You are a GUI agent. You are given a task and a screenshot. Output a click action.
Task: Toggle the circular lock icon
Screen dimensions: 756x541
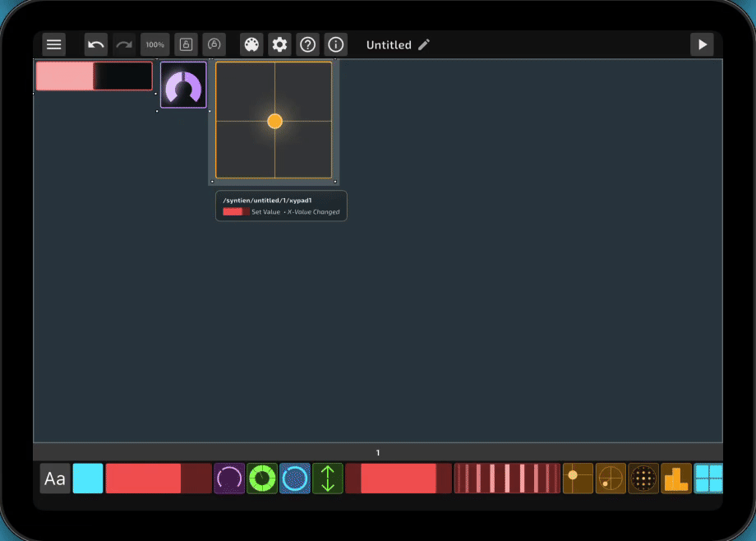tap(214, 45)
